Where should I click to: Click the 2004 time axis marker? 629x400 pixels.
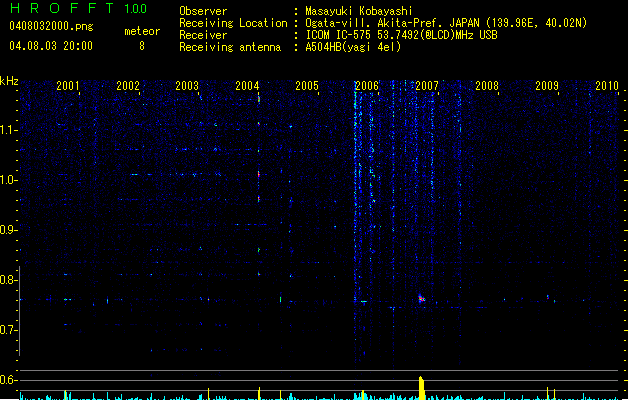pos(247,85)
